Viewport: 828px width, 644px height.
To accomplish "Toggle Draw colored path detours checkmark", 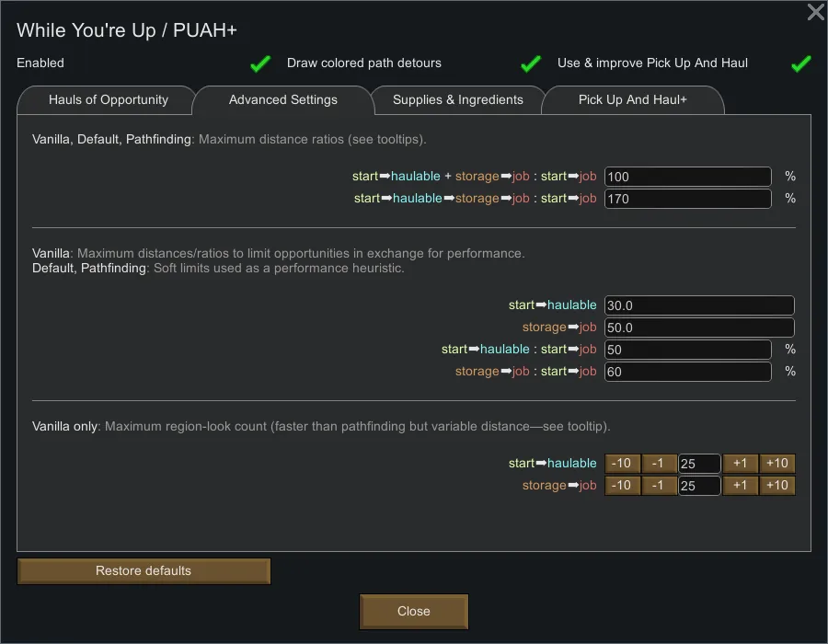I will 530,63.
